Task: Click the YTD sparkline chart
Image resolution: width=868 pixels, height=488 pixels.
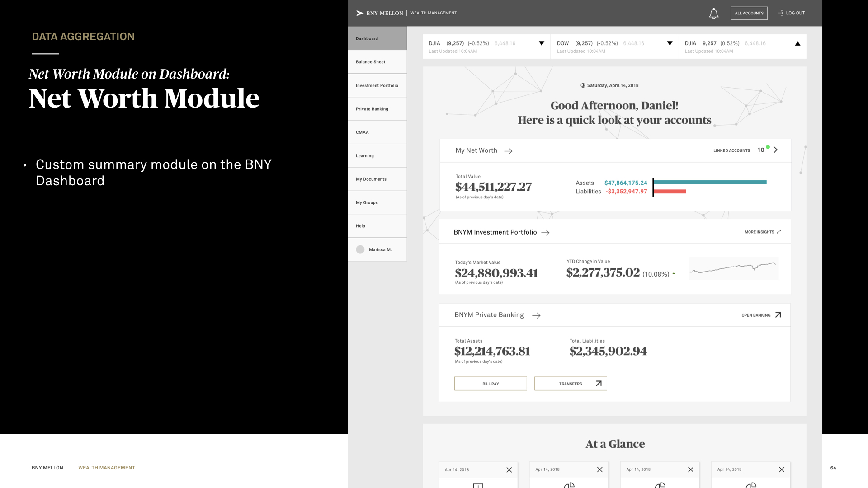Action: click(x=733, y=268)
